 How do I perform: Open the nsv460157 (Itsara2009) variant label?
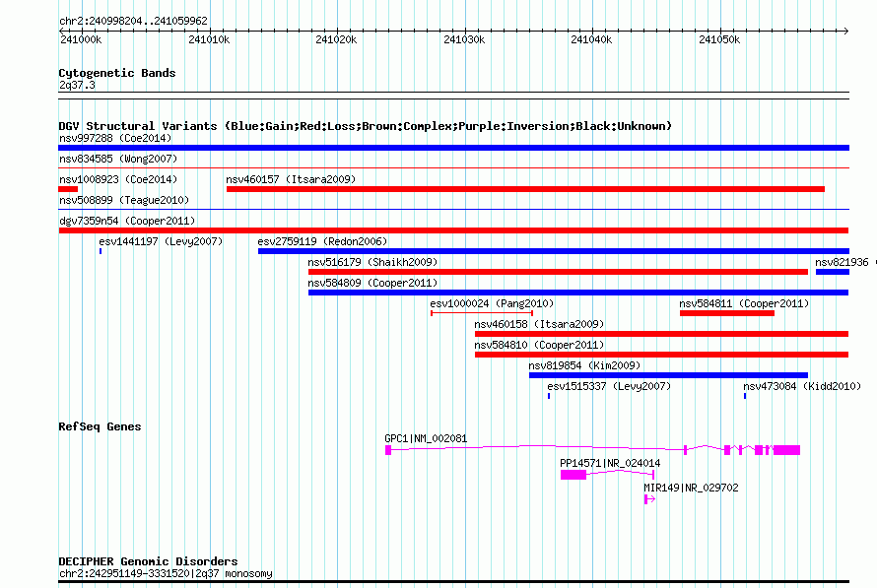291,179
